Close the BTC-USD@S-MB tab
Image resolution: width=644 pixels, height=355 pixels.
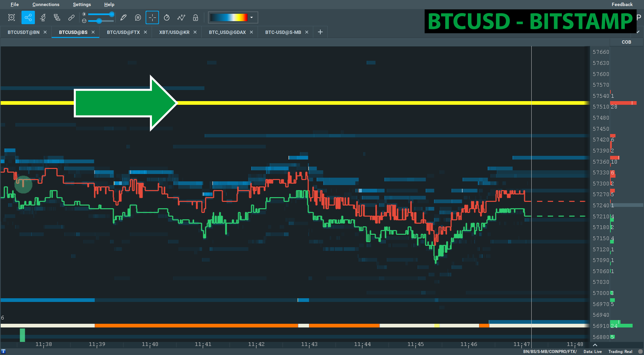(307, 32)
